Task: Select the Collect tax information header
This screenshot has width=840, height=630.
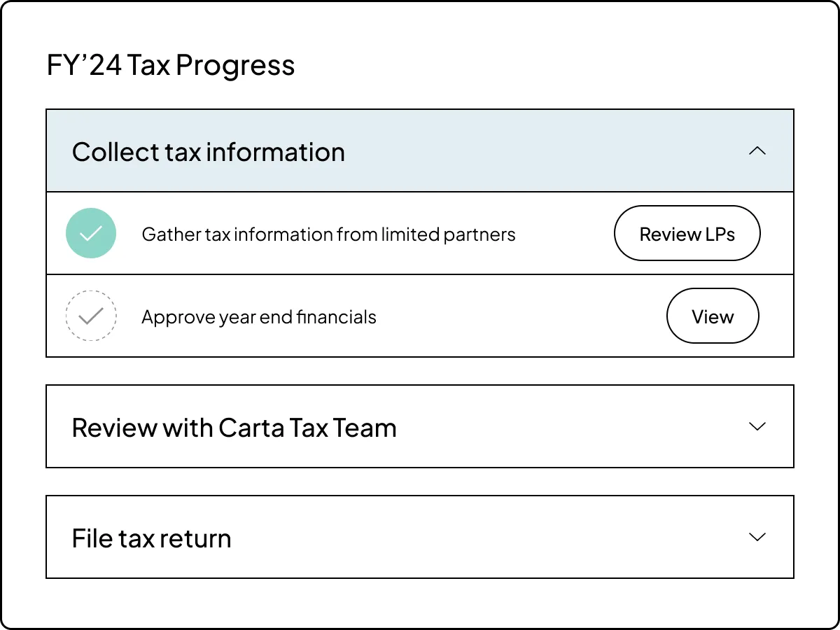Action: (209, 151)
